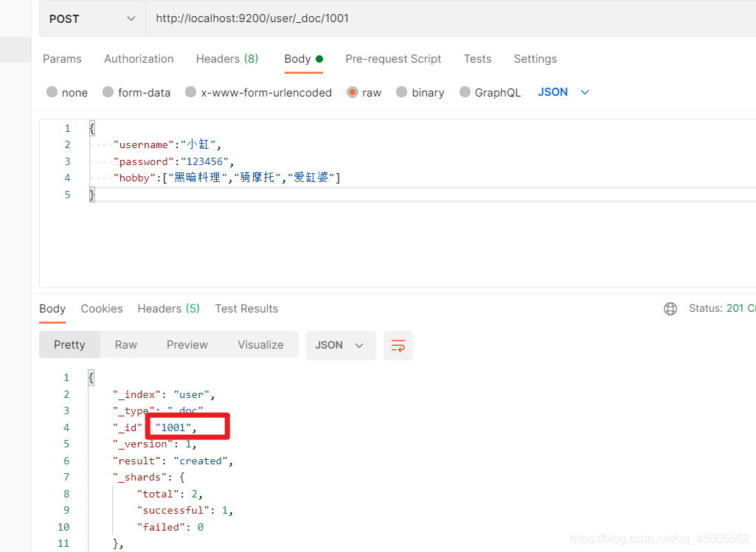Open the Pre-request Script tab
This screenshot has width=756, height=552.
click(x=393, y=59)
